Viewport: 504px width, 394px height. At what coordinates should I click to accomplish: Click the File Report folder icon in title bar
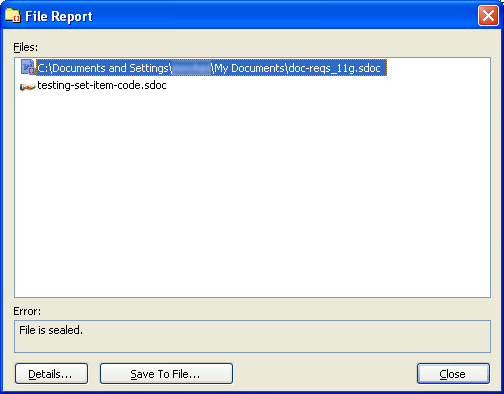13,16
